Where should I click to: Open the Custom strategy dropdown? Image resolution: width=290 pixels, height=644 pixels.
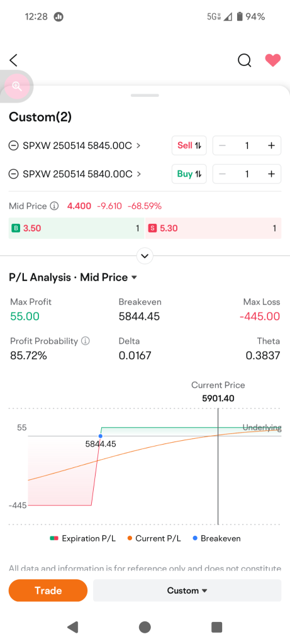pyautogui.click(x=187, y=591)
